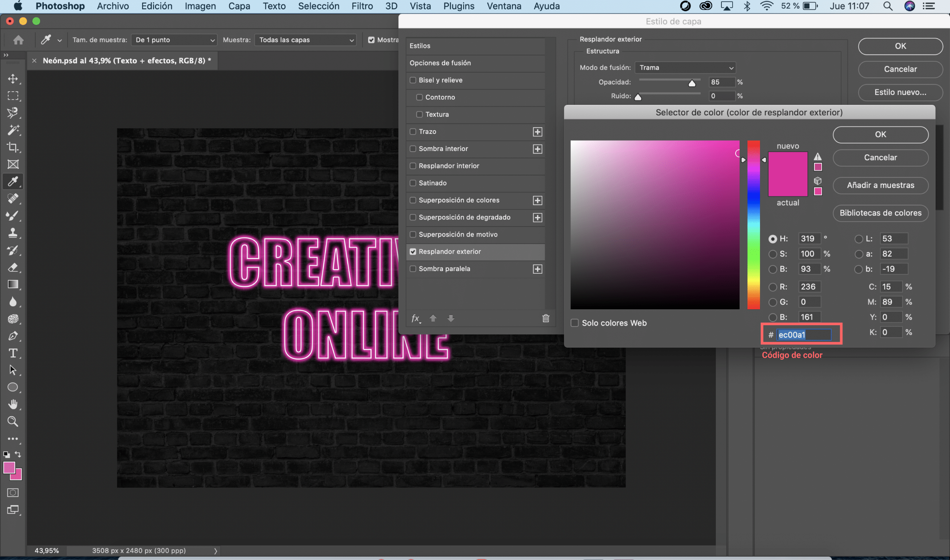
Task: Enable Bisel y relieve checkbox
Action: (x=413, y=80)
